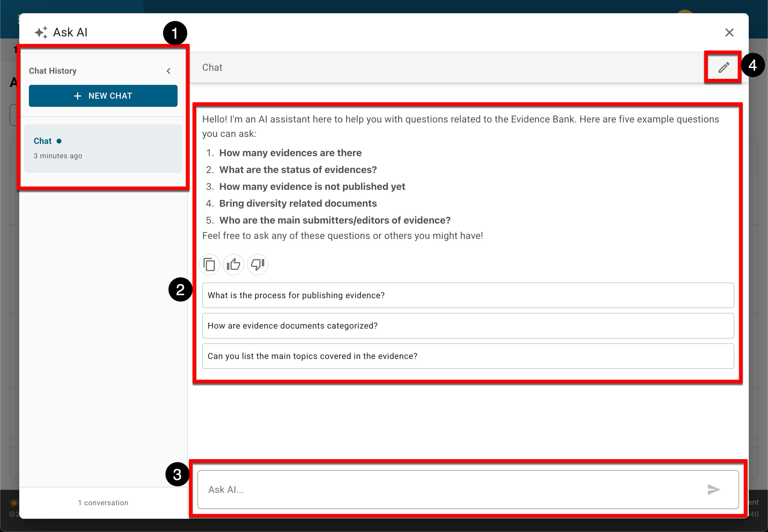The height and width of the screenshot is (532, 768).
Task: Click the sparkle Ask AI icon
Action: 41,33
